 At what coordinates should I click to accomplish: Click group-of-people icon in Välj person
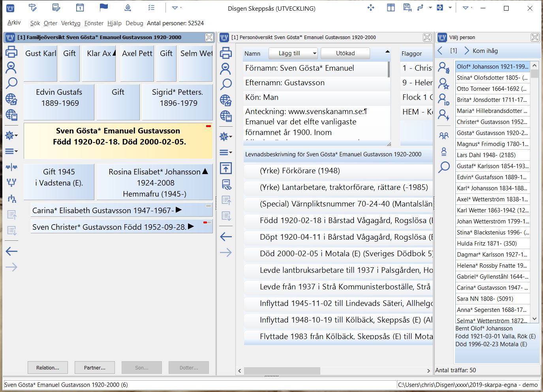click(x=444, y=135)
